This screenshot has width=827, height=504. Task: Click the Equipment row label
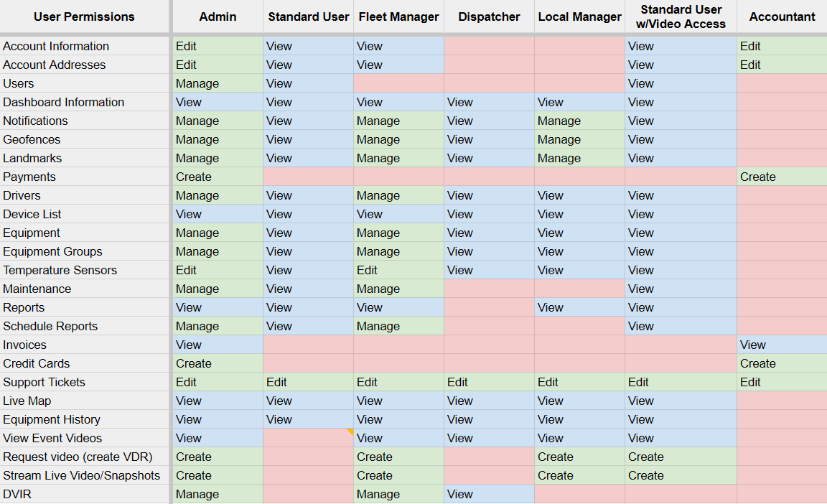point(85,233)
